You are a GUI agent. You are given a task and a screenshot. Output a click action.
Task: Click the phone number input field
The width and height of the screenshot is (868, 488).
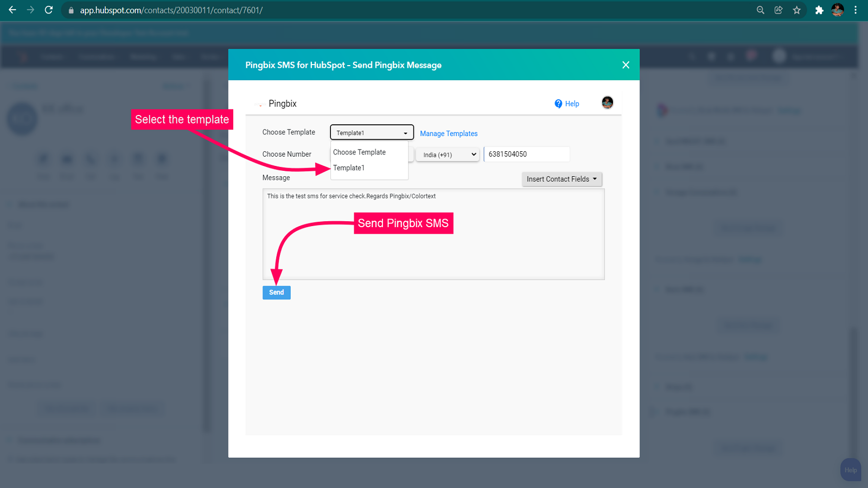[x=526, y=154]
